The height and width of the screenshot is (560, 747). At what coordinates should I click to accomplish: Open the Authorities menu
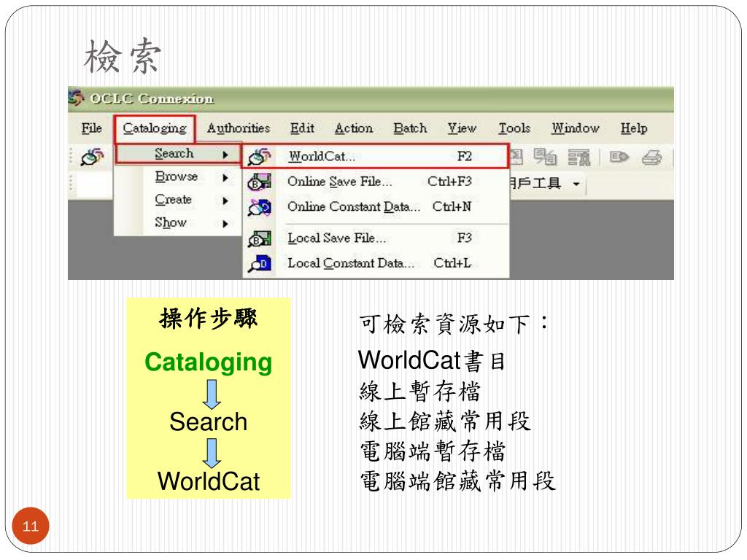[239, 128]
